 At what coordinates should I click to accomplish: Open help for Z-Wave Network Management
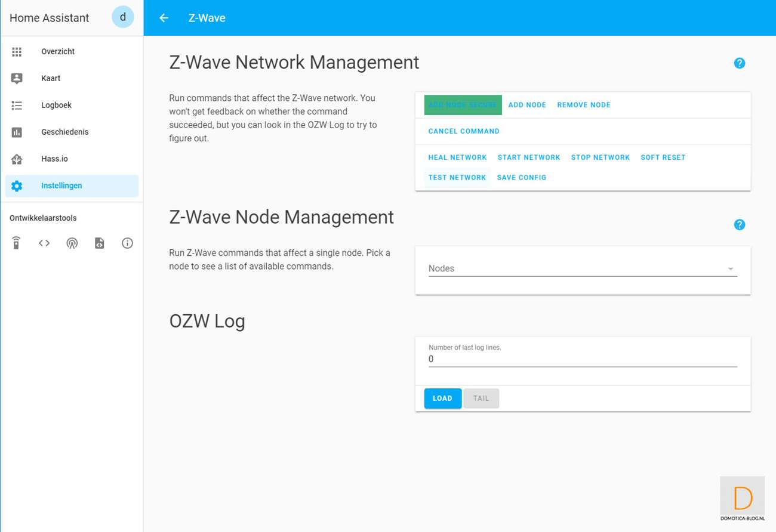coord(740,63)
